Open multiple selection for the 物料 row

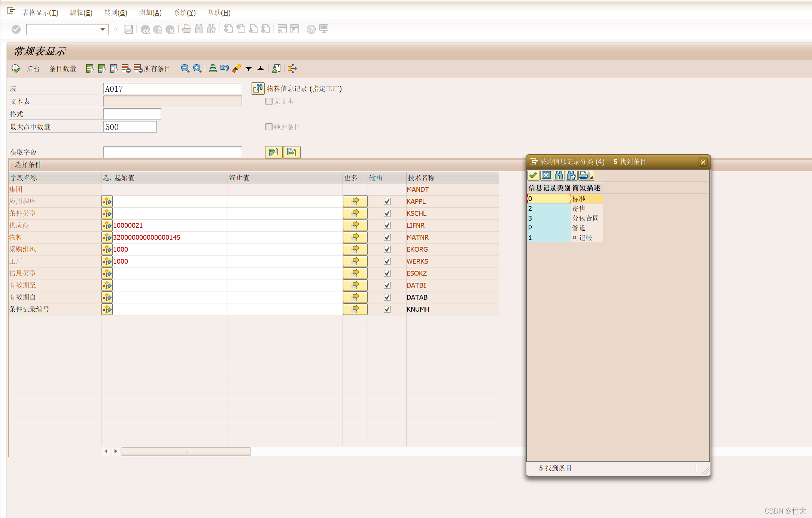tap(355, 237)
